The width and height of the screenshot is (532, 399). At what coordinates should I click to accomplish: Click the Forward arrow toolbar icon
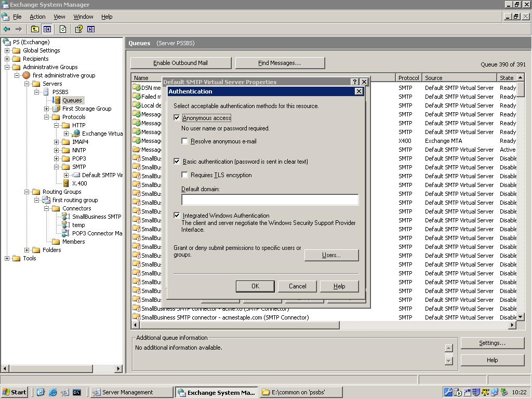[x=19, y=29]
